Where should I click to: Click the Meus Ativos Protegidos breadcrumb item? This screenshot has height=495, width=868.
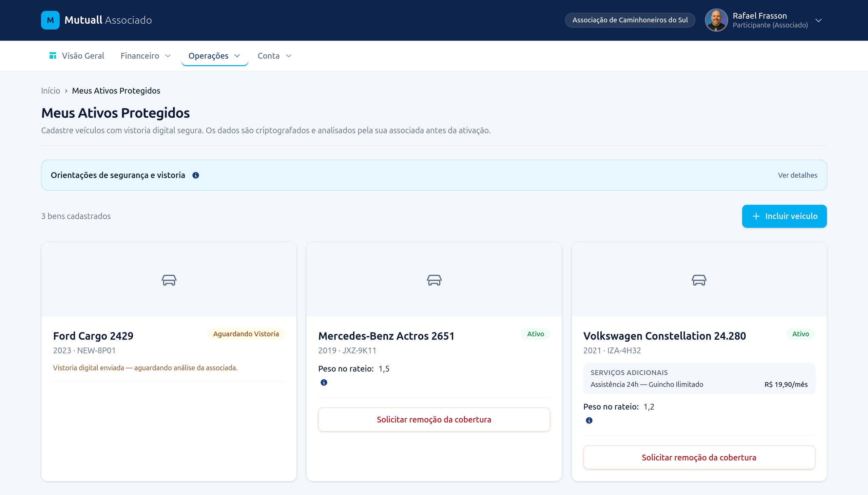point(116,91)
